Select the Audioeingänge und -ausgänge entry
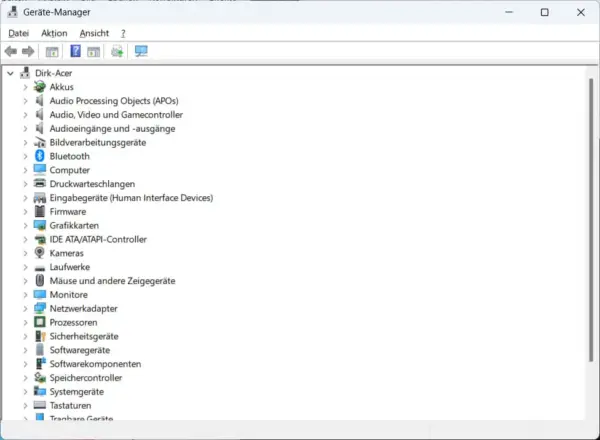The width and height of the screenshot is (600, 440). pyautogui.click(x=112, y=129)
